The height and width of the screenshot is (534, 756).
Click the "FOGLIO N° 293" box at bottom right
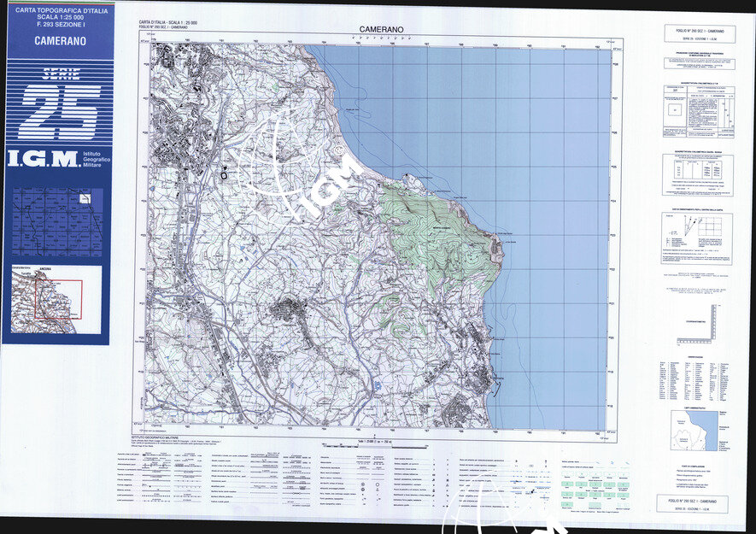693,504
